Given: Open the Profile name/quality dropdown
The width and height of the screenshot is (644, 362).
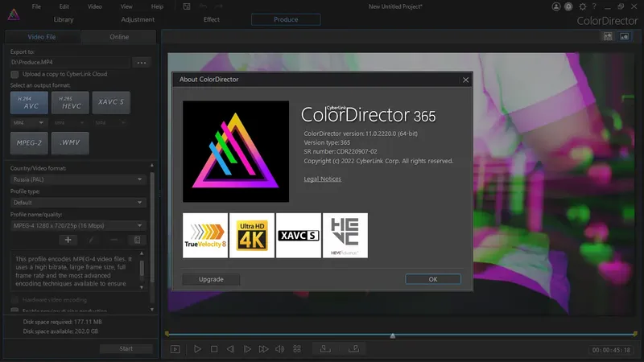Looking at the screenshot, I should click(78, 225).
